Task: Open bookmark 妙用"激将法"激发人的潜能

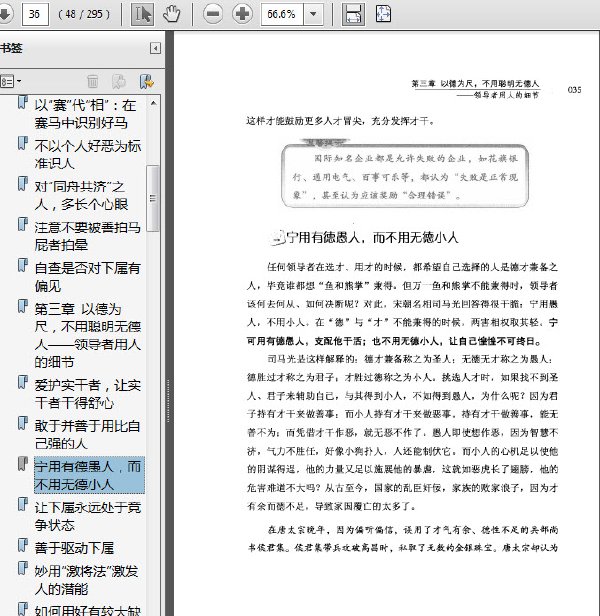Action: 86,580
